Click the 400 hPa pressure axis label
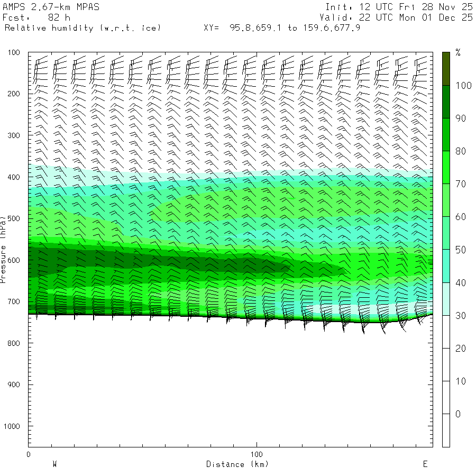Image resolution: width=476 pixels, height=476 pixels. [x=14, y=177]
